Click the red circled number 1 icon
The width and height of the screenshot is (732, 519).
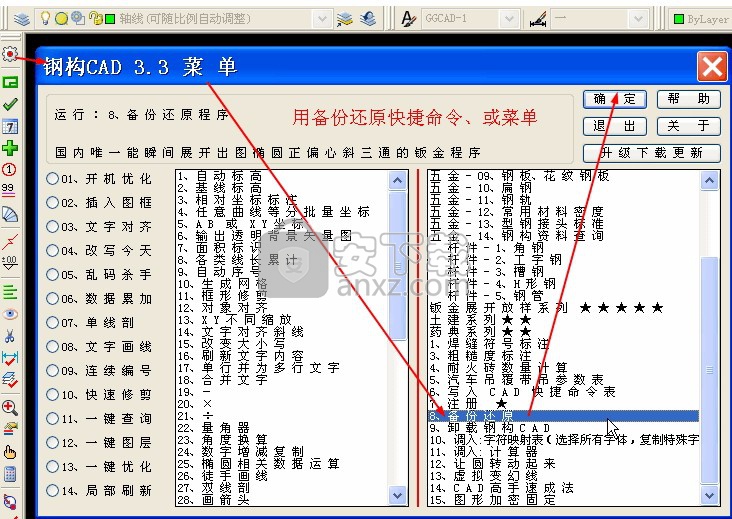point(9,169)
